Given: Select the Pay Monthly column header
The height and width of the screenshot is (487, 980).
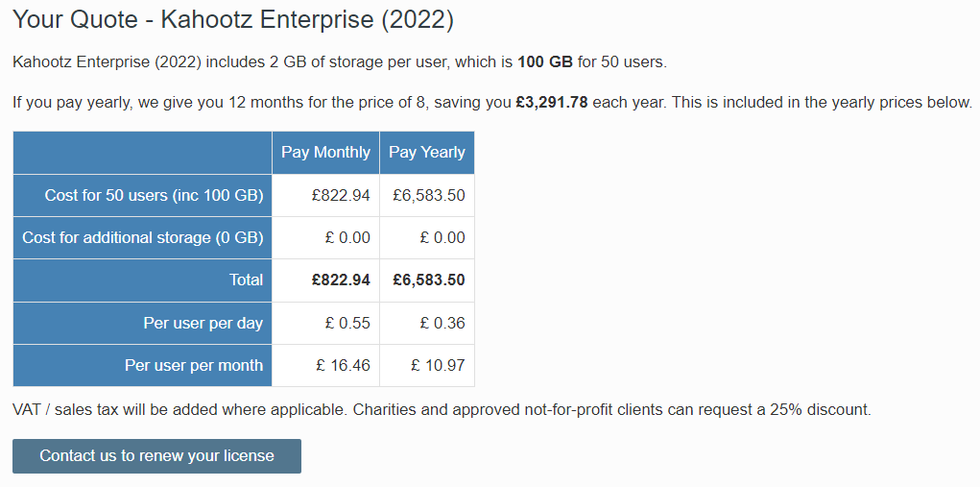Looking at the screenshot, I should pyautogui.click(x=325, y=153).
